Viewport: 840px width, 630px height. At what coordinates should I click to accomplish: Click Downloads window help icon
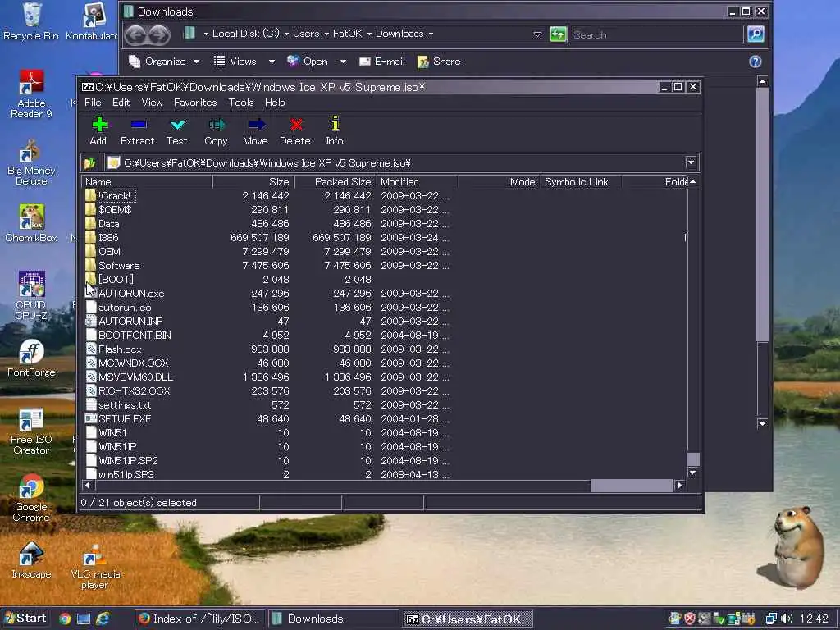pos(756,62)
